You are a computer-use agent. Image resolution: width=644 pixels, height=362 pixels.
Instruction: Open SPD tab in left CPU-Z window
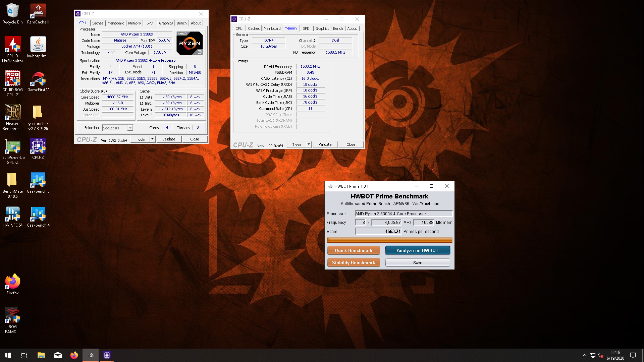150,23
